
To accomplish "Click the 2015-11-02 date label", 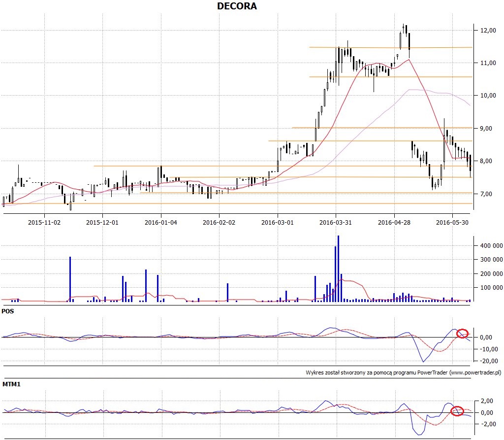I will click(44, 222).
